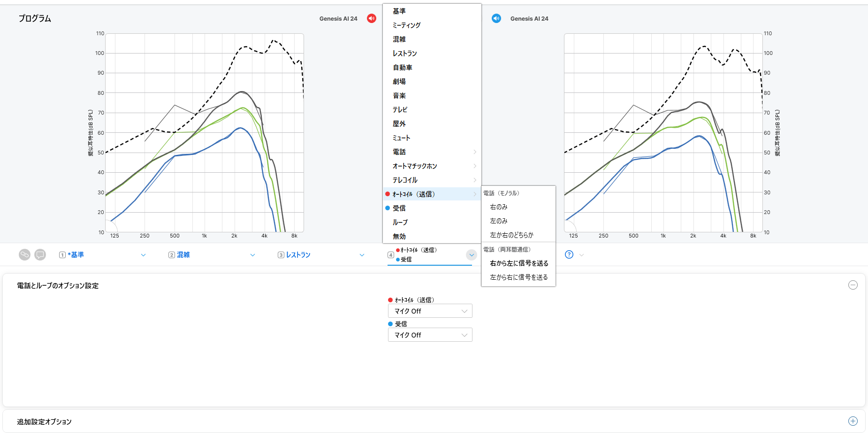Mute the left hearing aid speaker icon
Image resolution: width=868 pixels, height=437 pixels.
(372, 18)
